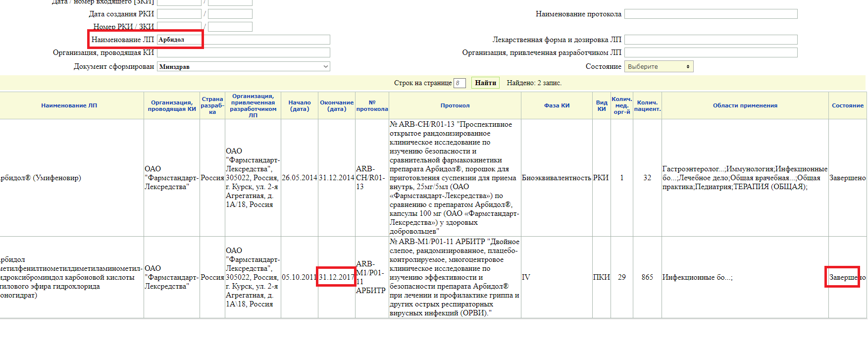Screen dimensions: 868x352
Task: Focus the Организация, привлеченная разработчиком ЛП search field
Action: pos(711,52)
